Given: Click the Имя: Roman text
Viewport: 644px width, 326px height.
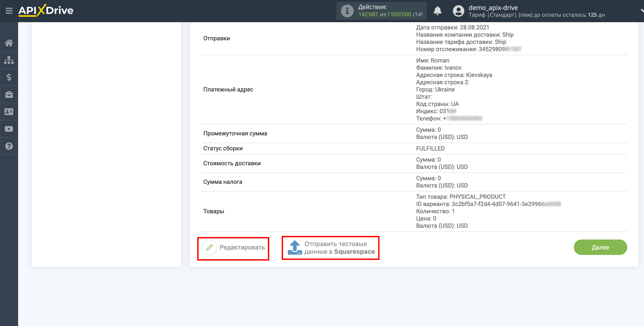Looking at the screenshot, I should point(433,60).
